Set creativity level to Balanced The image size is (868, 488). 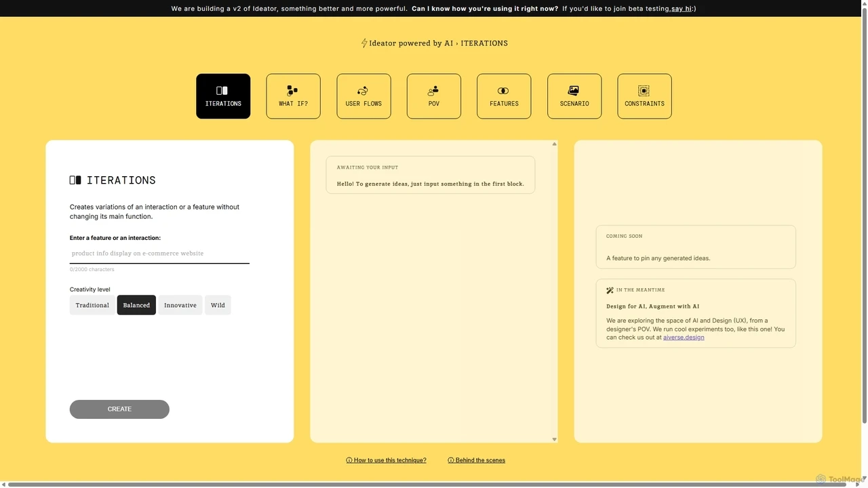136,305
